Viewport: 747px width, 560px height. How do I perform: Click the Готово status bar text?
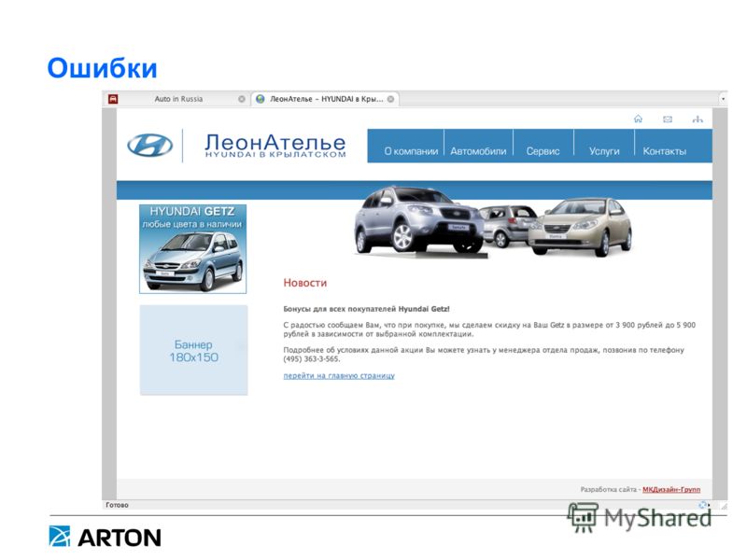click(118, 505)
